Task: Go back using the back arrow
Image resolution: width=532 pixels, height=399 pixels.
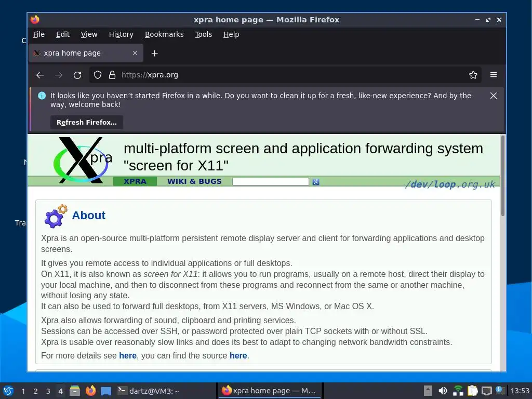Action: [x=40, y=75]
